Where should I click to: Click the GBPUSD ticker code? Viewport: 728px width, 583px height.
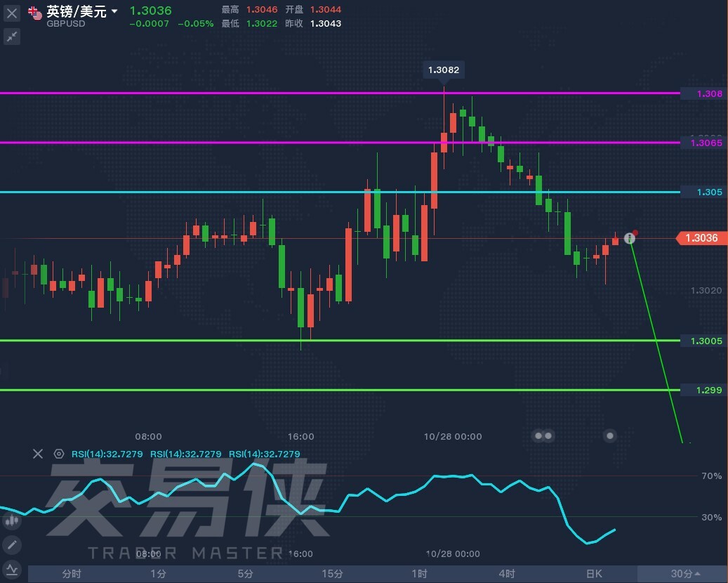[x=66, y=24]
